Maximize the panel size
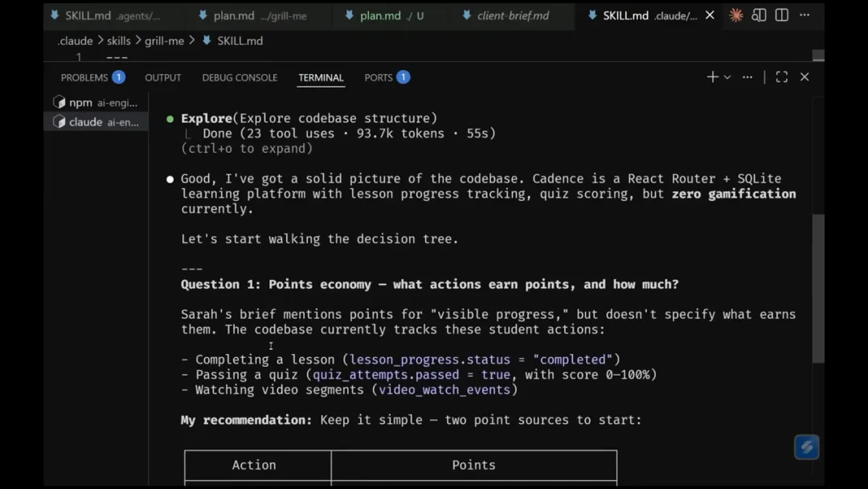Screen dimensions: 868x489 (x=782, y=77)
